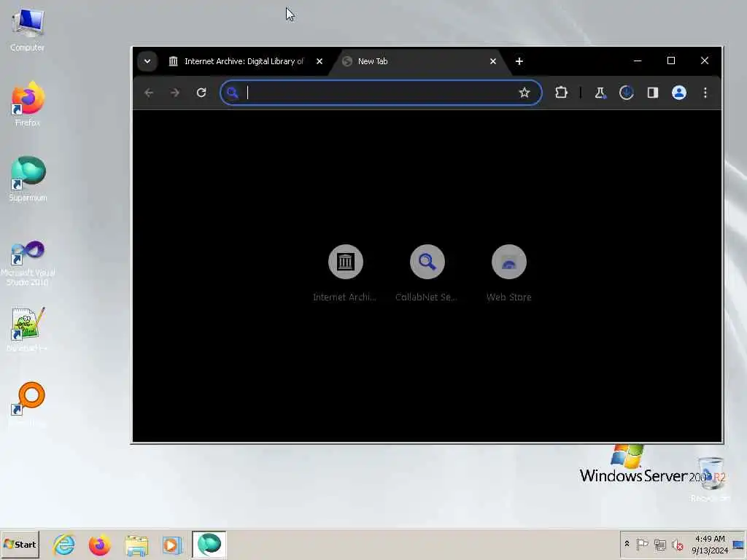Click the muted volume tray icon
Image resolution: width=747 pixels, height=560 pixels.
point(677,544)
